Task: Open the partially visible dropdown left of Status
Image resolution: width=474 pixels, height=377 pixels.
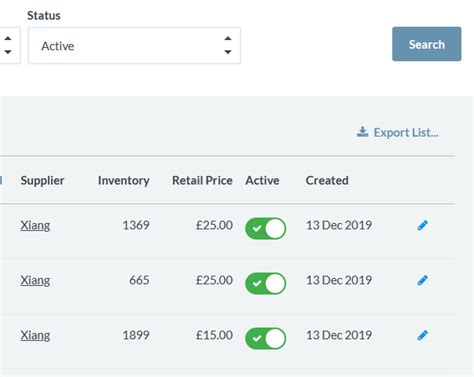Action: tap(10, 46)
